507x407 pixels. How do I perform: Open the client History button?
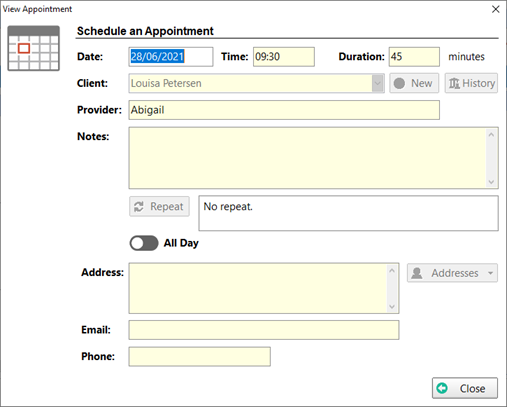click(x=471, y=83)
